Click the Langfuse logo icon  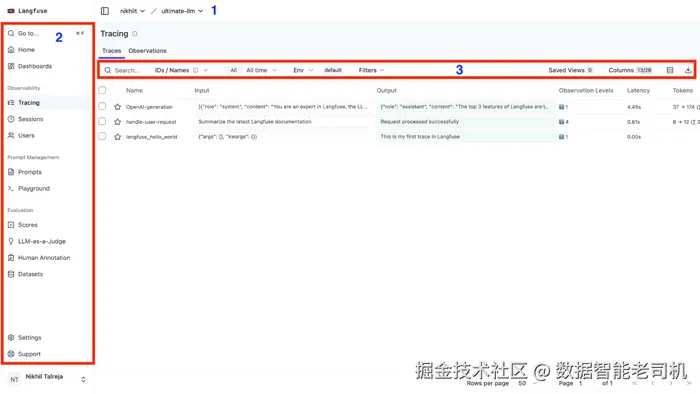11,11
